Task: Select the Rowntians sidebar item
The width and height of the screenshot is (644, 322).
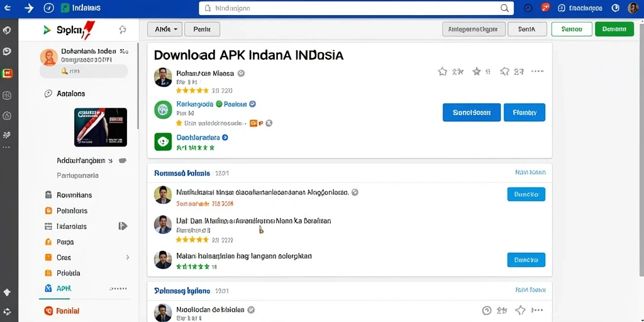Action: pos(74,195)
